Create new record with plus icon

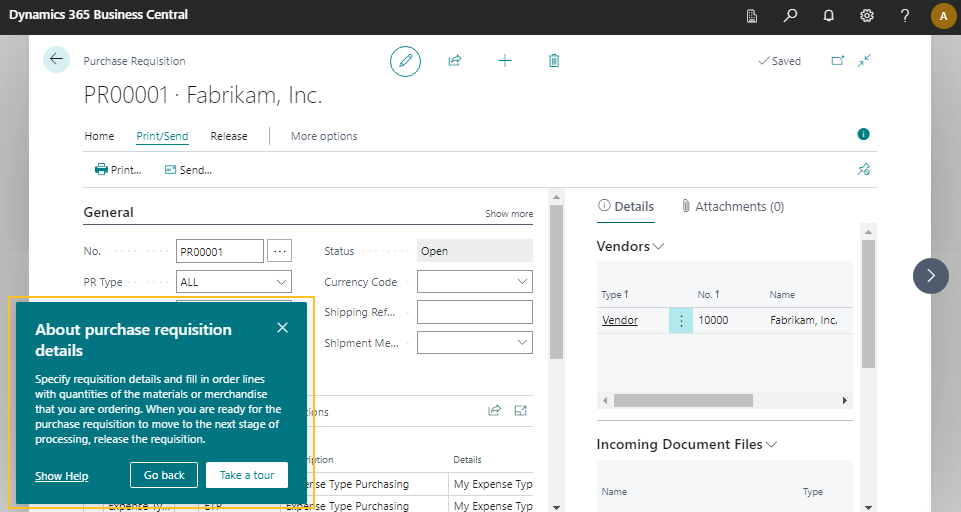click(x=505, y=61)
